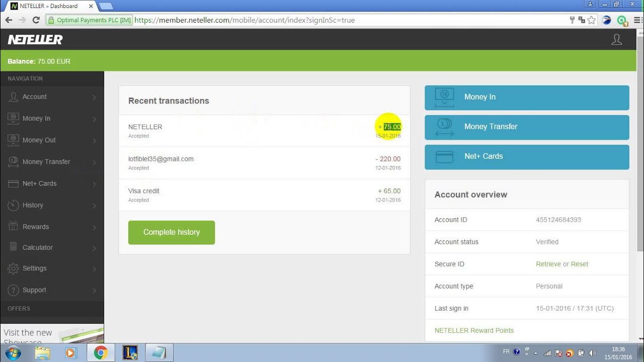
Task: Click the + 65.00 amount
Action: (x=389, y=191)
